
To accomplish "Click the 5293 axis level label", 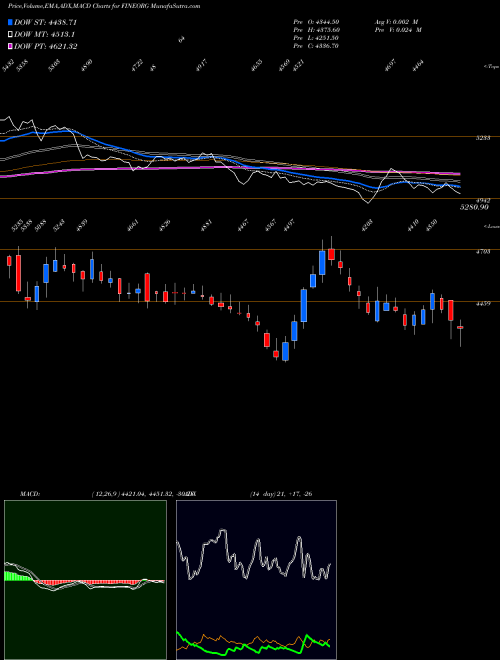I will coord(483,138).
